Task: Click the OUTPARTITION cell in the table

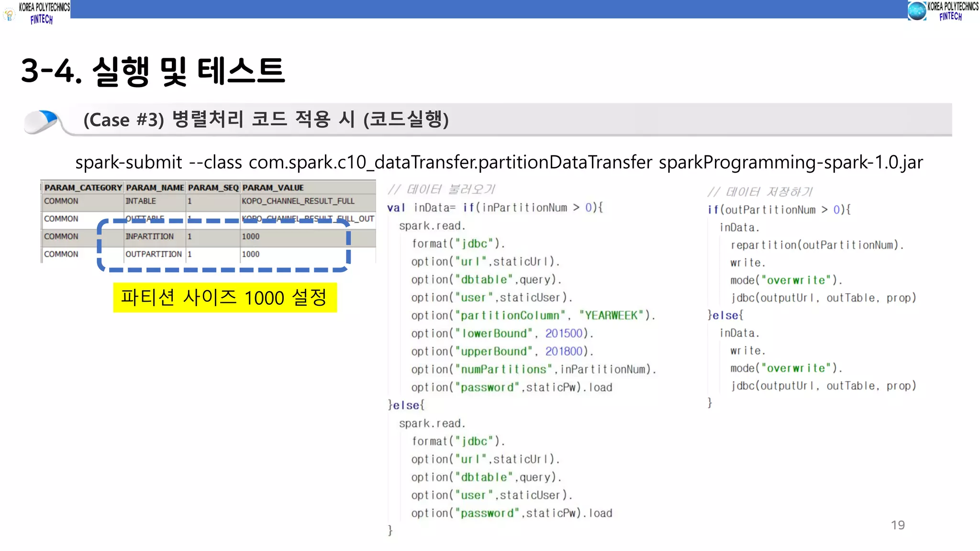Action: click(153, 254)
